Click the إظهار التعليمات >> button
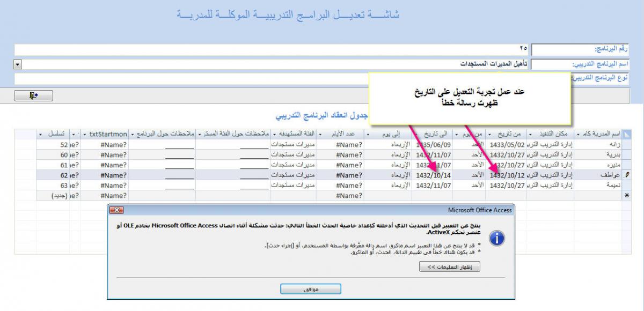This screenshot has width=644, height=311. point(450,266)
